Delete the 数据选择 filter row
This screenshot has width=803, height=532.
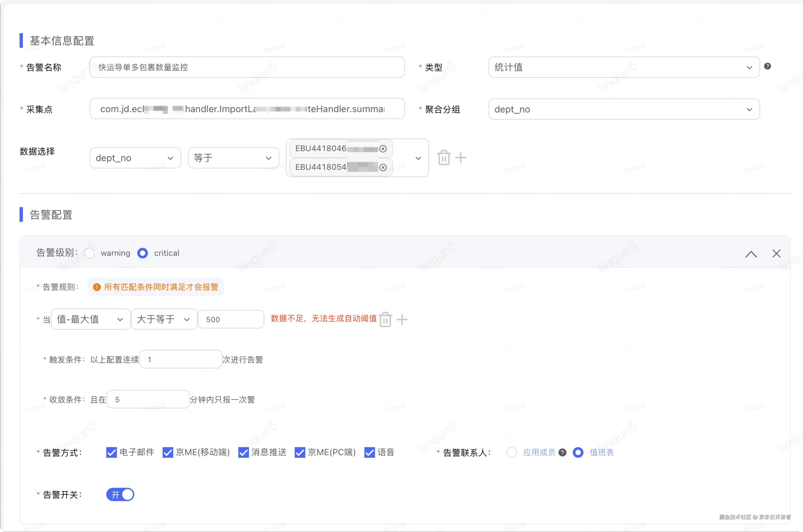pos(444,158)
